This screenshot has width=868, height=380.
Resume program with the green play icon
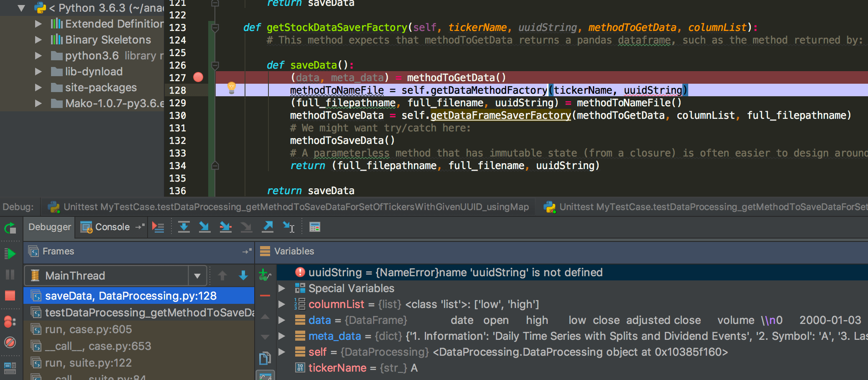tap(10, 253)
